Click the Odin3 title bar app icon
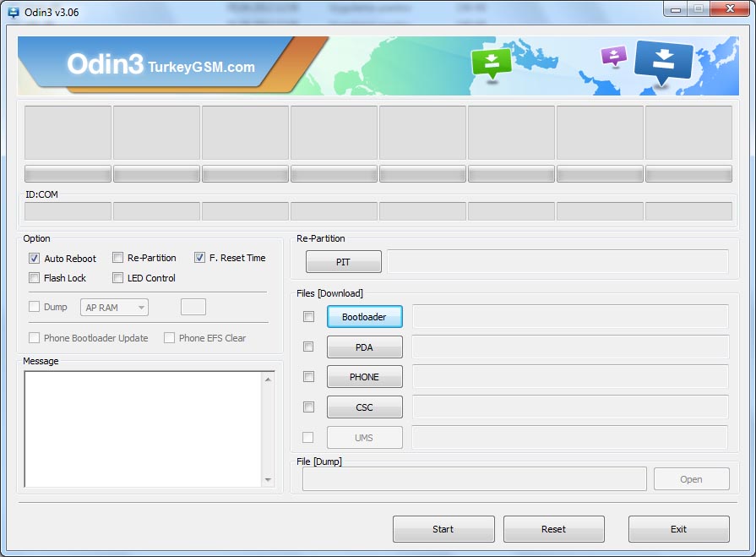Image resolution: width=756 pixels, height=557 pixels. tap(14, 12)
